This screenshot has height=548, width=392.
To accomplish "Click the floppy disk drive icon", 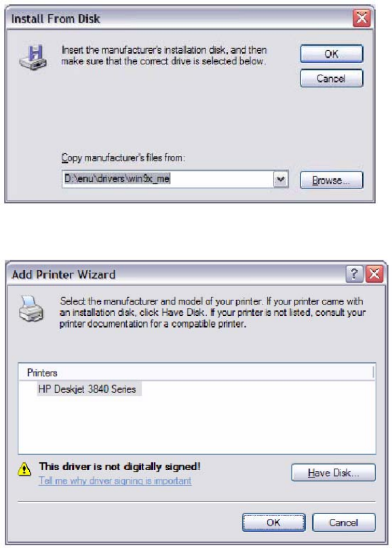I will click(x=33, y=58).
